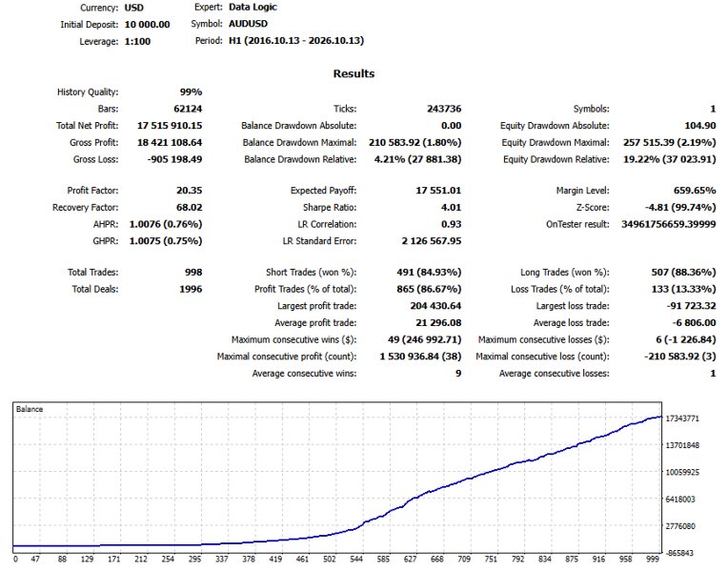Click the Margin Level value 659.65%

[x=695, y=191]
